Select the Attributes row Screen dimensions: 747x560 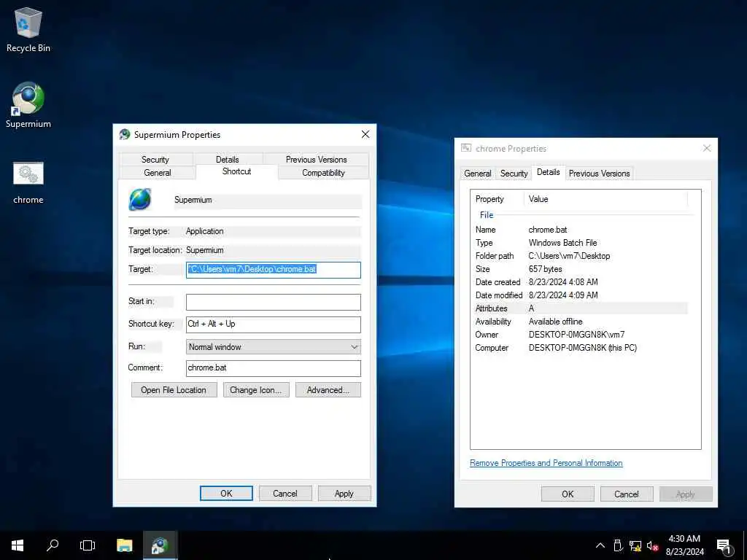tap(581, 308)
